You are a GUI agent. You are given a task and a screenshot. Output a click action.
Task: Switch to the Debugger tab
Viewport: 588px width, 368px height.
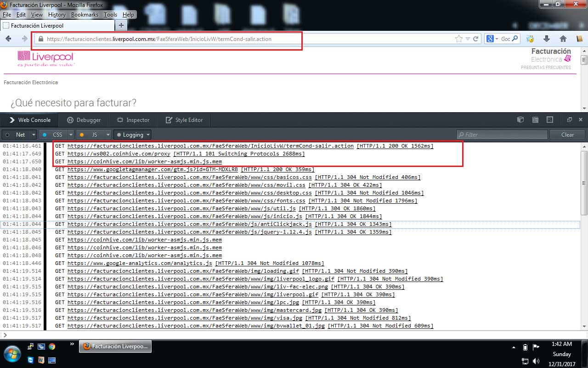tap(84, 120)
